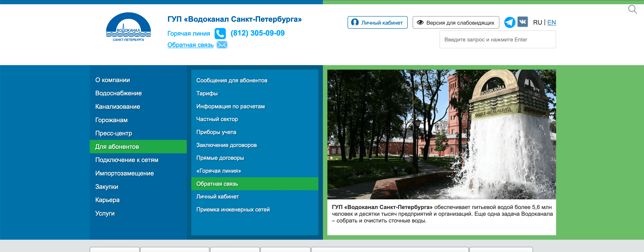Open Подключение к сетям menu item
The width and height of the screenshot is (644, 252).
(126, 160)
